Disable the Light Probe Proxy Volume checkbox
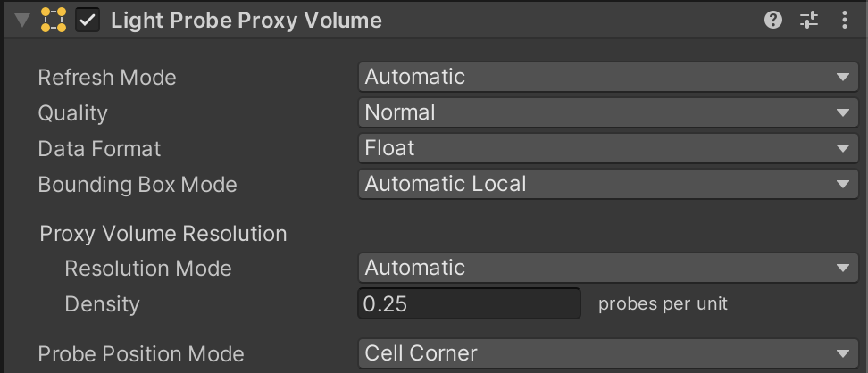868x373 pixels. [88, 21]
